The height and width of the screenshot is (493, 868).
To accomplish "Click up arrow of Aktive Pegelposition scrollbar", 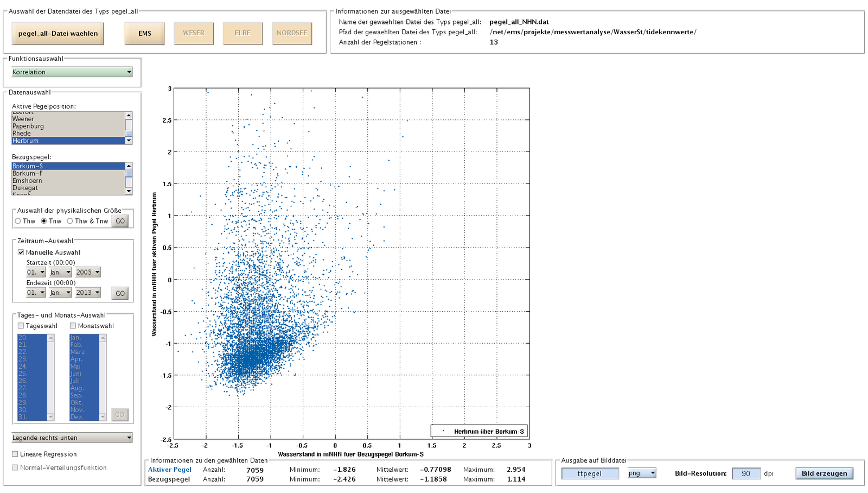I will 129,115.
